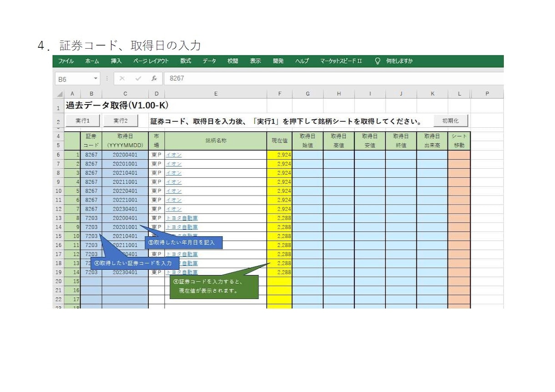
Task: Click the 取得日 始値 heading cell
Action: pos(308,141)
